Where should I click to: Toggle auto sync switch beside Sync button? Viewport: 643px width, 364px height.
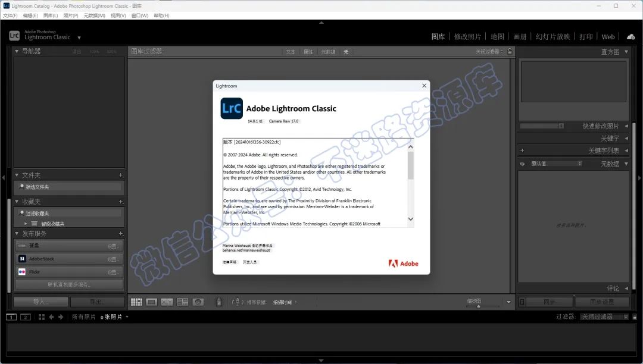pos(522,302)
